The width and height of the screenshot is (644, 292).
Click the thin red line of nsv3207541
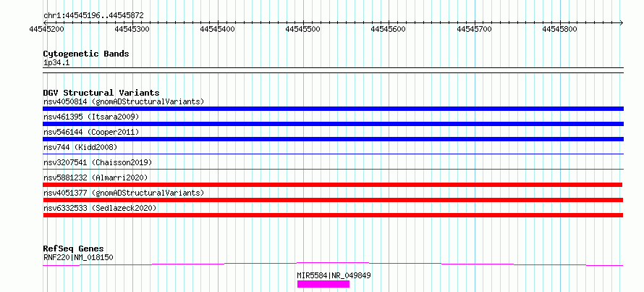pyautogui.click(x=333, y=169)
